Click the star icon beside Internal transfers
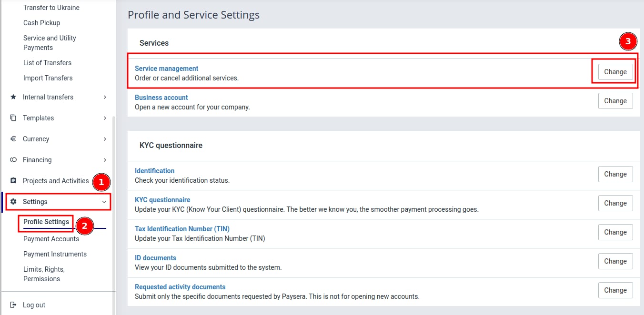The height and width of the screenshot is (315, 644). [13, 97]
